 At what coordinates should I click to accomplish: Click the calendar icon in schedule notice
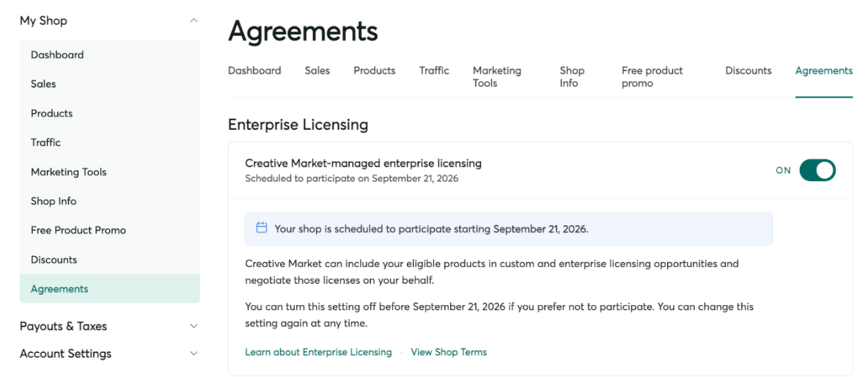click(x=261, y=227)
